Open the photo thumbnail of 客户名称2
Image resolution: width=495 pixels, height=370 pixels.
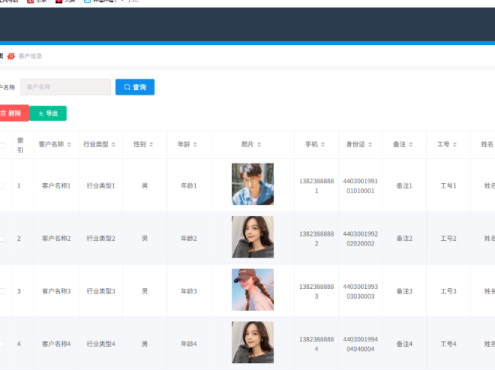pos(253,237)
